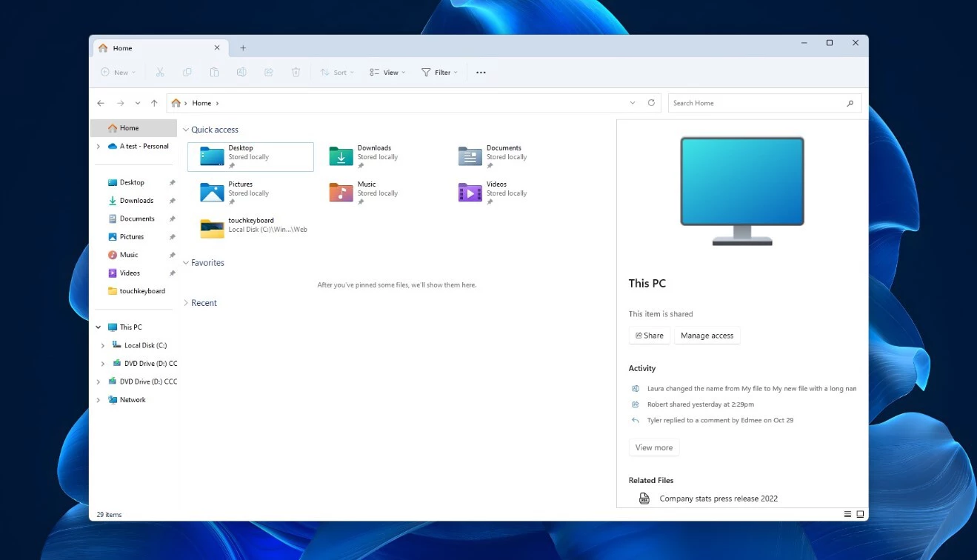Image resolution: width=977 pixels, height=560 pixels.
Task: Open the Videos folder in Quick access
Action: 496,193
